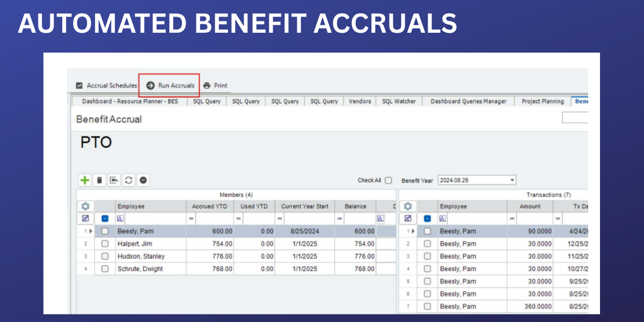
Task: Expand the Beesly, Pam member row indicator
Action: 91,231
